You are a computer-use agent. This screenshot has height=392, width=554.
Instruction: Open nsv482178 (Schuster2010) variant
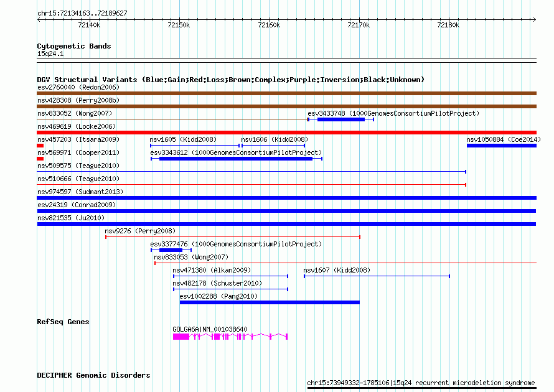click(217, 283)
